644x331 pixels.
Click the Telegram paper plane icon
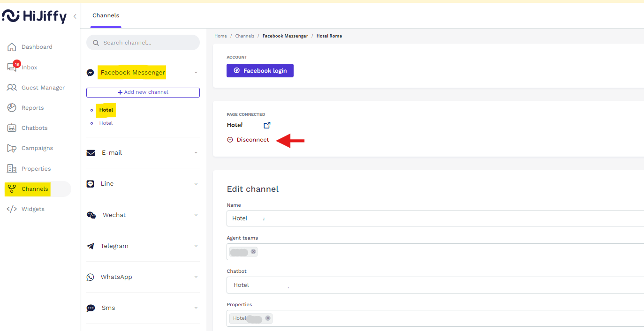[x=91, y=246]
